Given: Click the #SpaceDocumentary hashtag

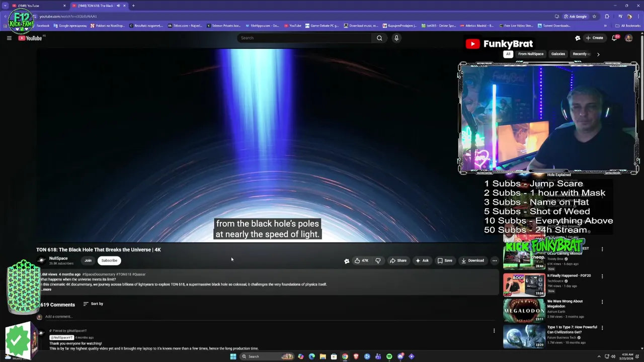Looking at the screenshot, I should pyautogui.click(x=99, y=275).
